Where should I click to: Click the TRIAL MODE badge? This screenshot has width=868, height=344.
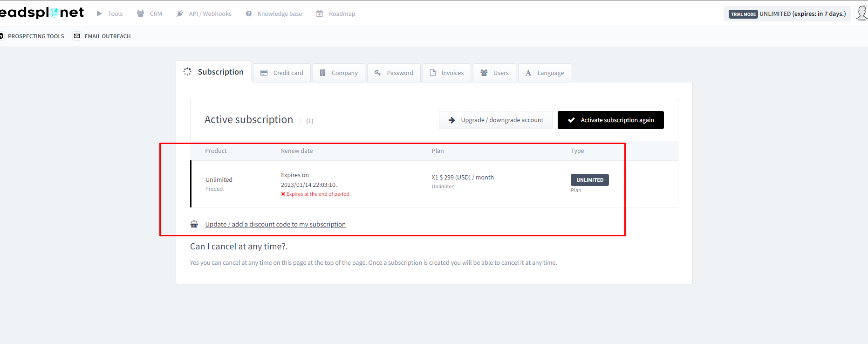743,14
